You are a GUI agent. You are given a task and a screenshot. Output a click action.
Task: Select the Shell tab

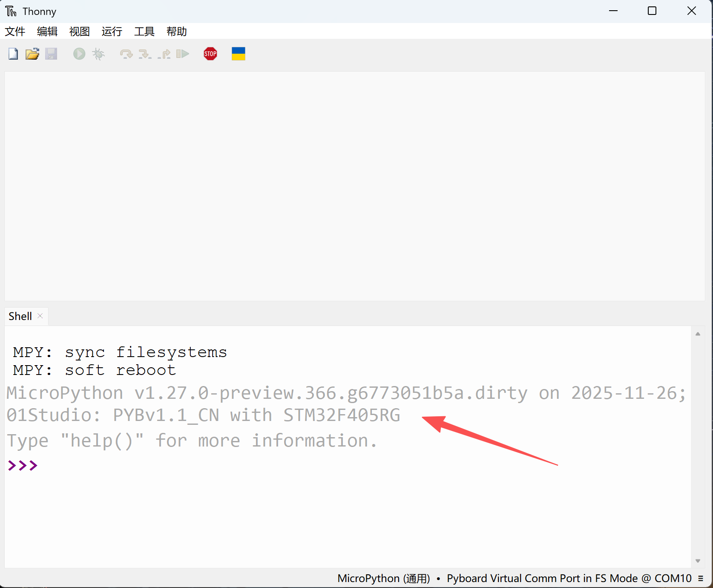(x=20, y=316)
